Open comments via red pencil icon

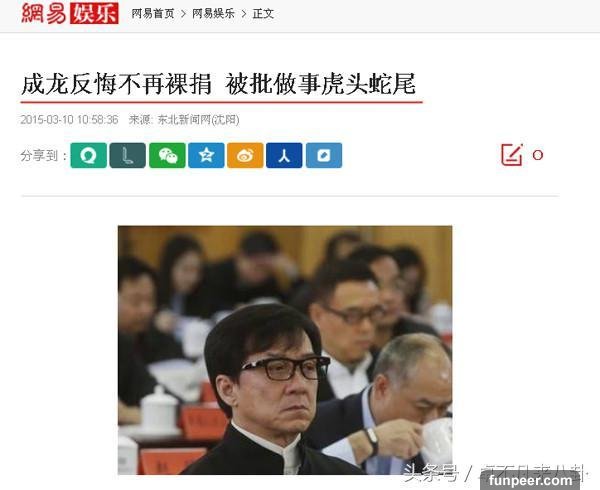click(512, 155)
